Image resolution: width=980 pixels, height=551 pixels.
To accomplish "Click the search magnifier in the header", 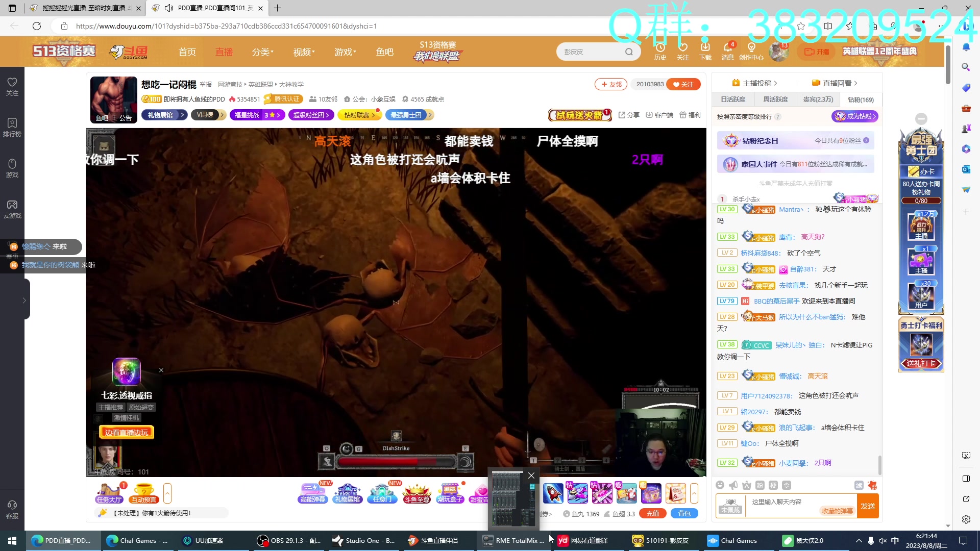I will 629,52.
